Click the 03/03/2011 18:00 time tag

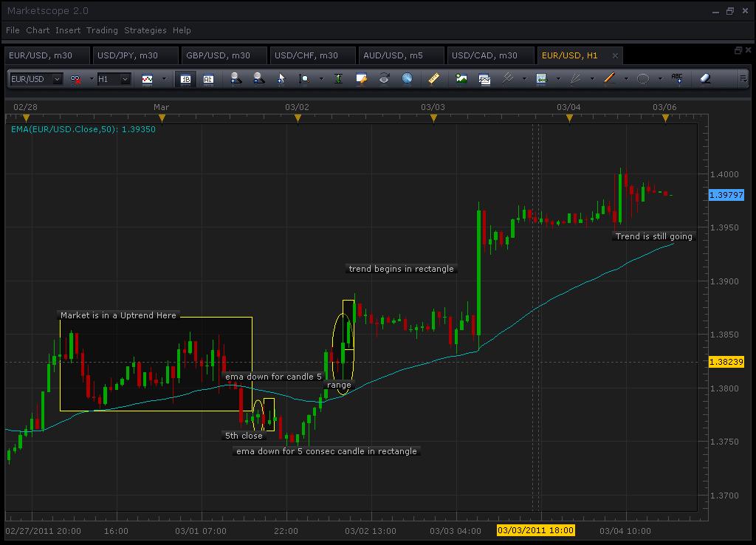[536, 530]
